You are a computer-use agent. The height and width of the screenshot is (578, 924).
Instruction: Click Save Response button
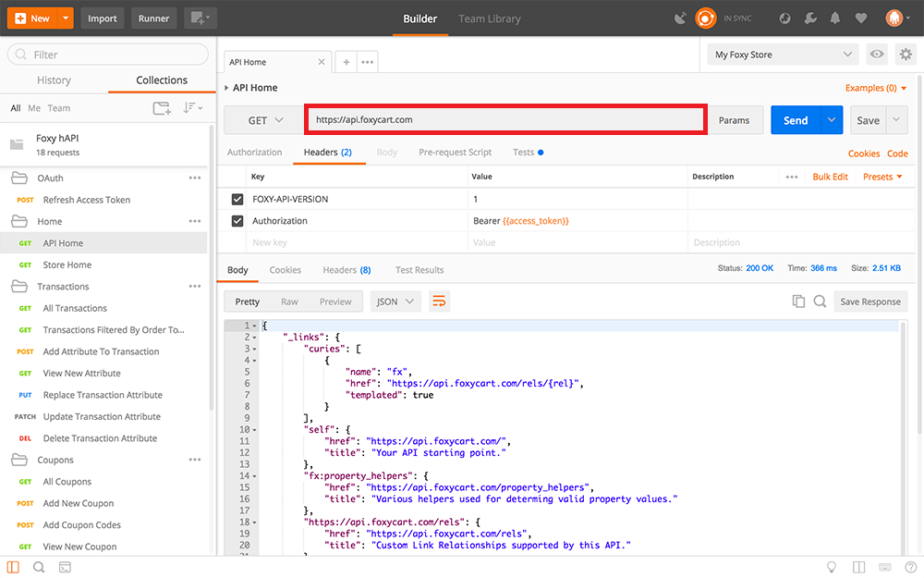[870, 301]
